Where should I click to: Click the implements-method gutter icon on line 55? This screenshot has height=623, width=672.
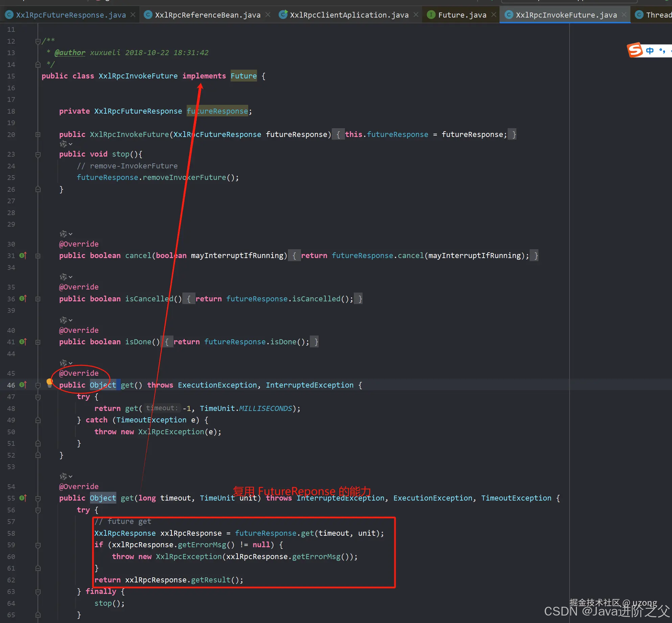23,498
